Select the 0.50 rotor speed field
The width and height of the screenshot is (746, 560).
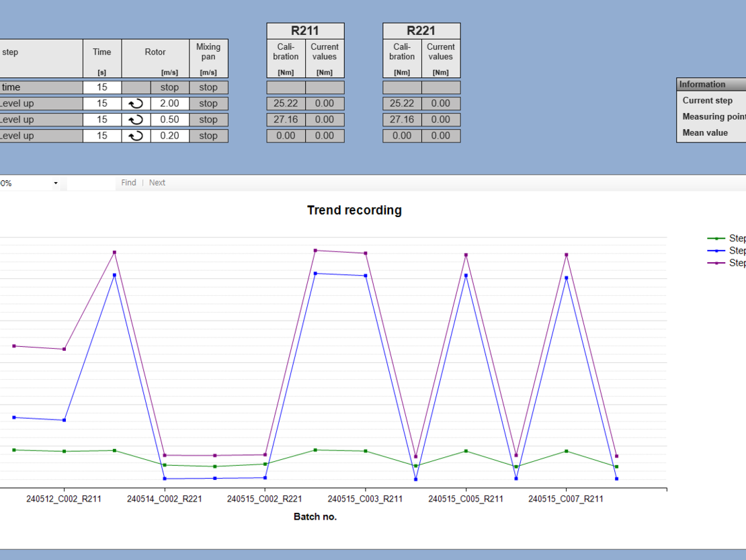click(169, 120)
